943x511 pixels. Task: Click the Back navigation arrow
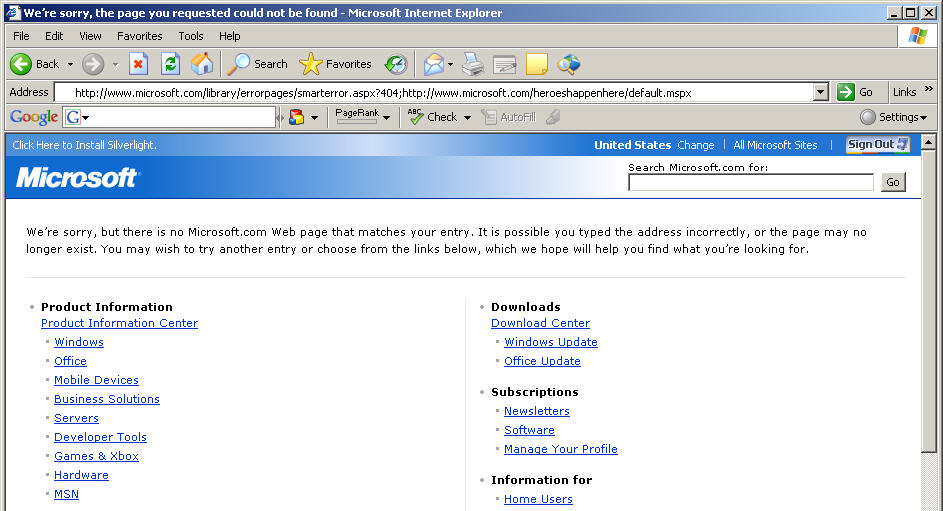(22, 64)
